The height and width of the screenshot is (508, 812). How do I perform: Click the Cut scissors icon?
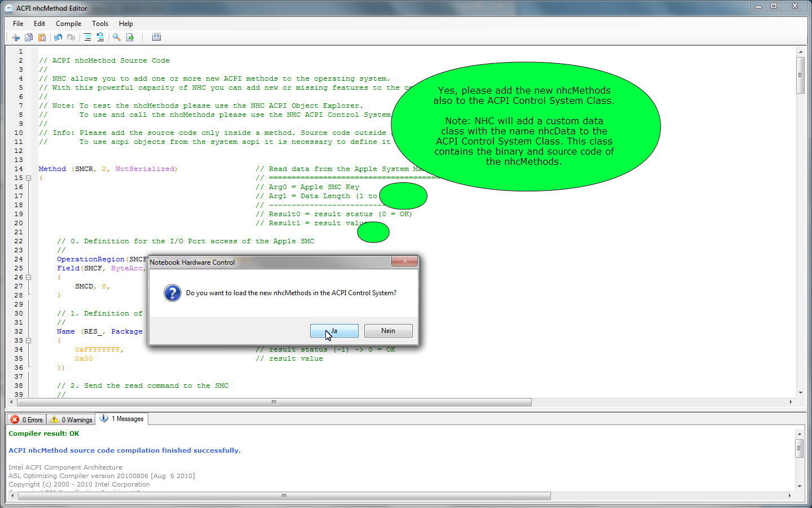(x=16, y=37)
